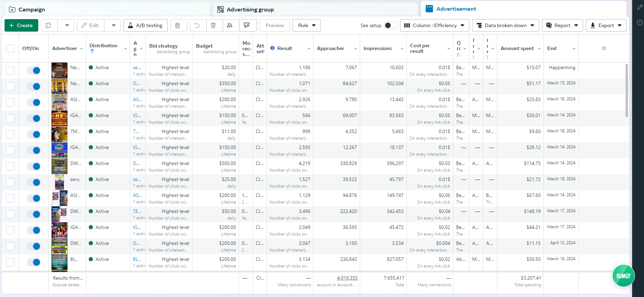Viewport: 644px width, 297px height.
Task: Open the Amount spent column arrow
Action: (539, 49)
